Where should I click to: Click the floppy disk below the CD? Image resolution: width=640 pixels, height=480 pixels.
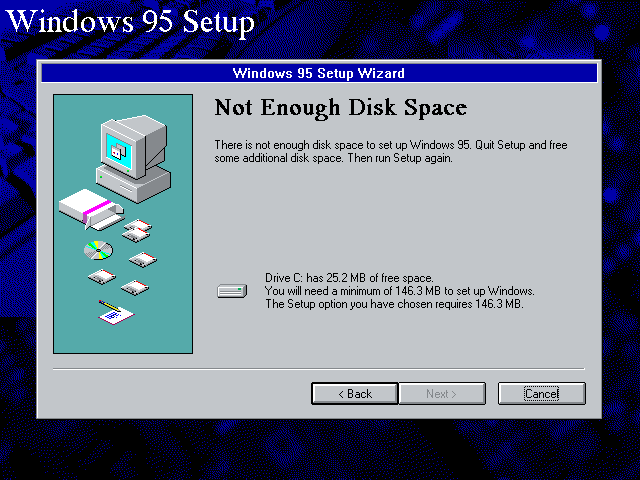[102, 276]
